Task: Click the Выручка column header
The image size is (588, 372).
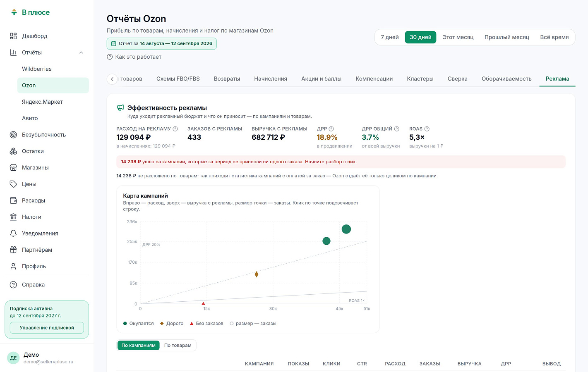Action: [x=470, y=364]
